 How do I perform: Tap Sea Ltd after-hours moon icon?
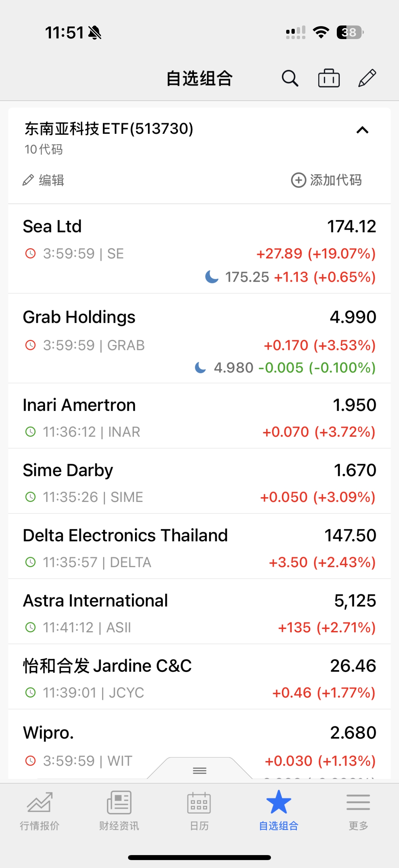coord(212,277)
